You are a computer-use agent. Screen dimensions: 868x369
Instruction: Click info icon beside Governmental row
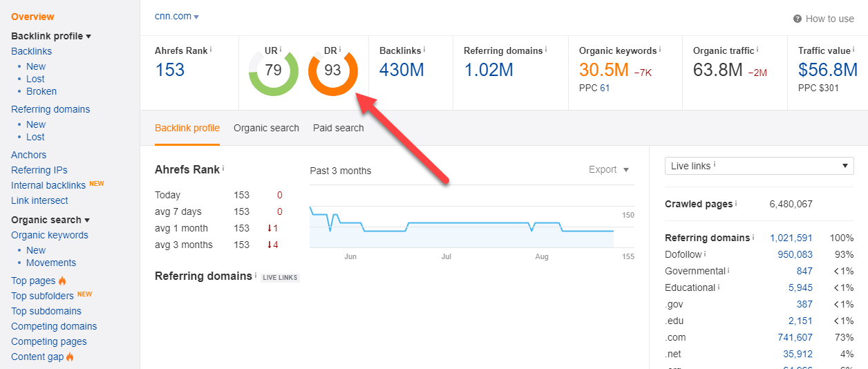pyautogui.click(x=729, y=271)
